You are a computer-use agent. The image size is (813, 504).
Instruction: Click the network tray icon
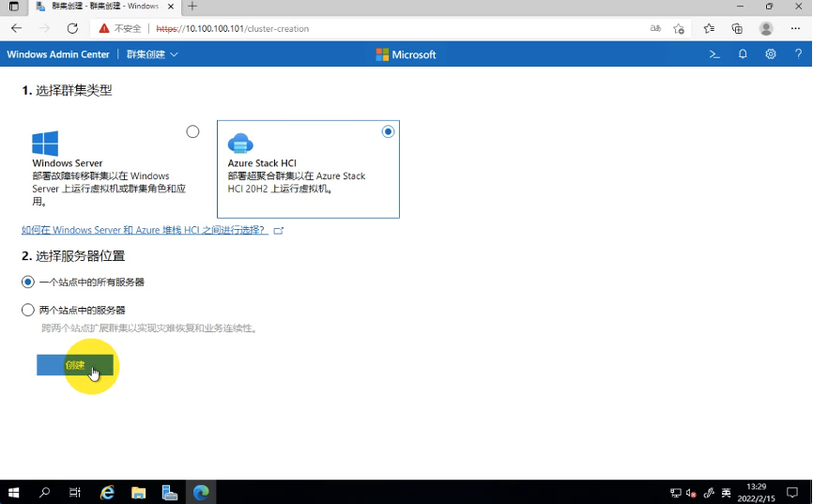[x=676, y=493]
